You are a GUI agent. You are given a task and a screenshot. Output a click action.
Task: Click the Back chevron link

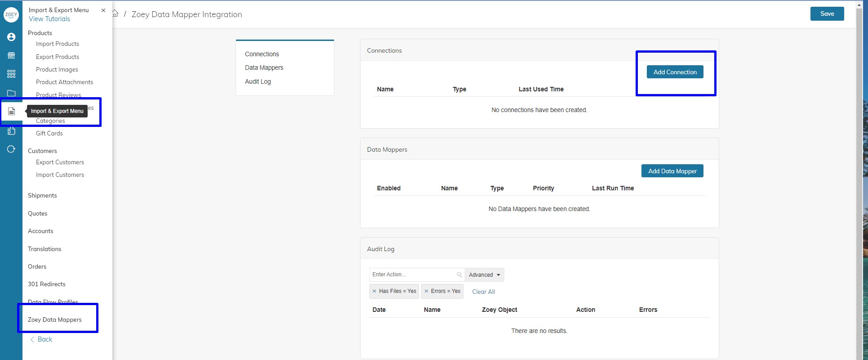pyautogui.click(x=41, y=339)
